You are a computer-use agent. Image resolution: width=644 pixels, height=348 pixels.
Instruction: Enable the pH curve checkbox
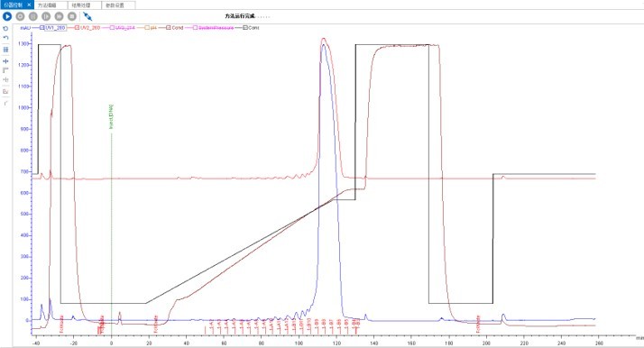[x=147, y=27]
